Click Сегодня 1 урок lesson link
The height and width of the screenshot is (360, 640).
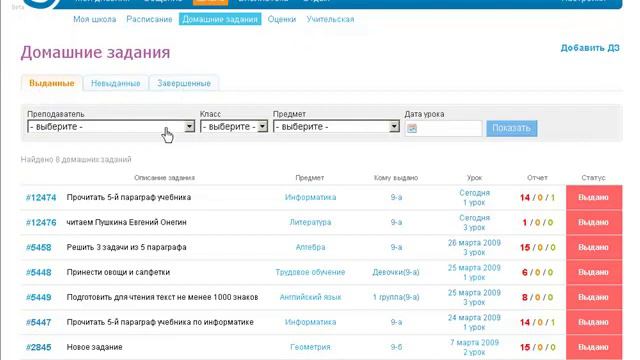point(474,198)
